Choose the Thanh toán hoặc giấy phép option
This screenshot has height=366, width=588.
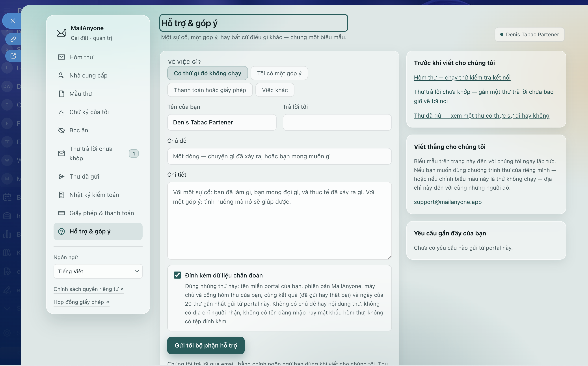[210, 90]
